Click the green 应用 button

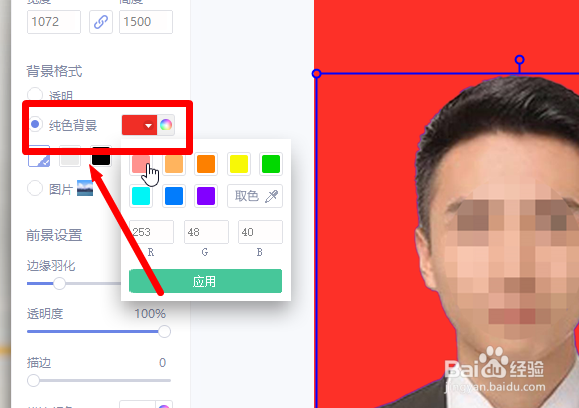pyautogui.click(x=205, y=281)
